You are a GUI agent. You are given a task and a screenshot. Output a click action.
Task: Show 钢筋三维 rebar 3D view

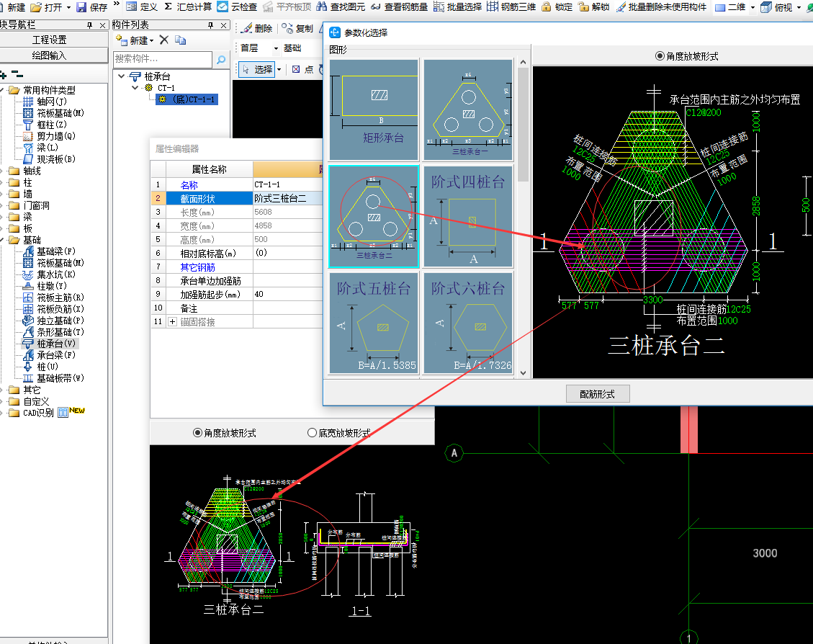511,6
